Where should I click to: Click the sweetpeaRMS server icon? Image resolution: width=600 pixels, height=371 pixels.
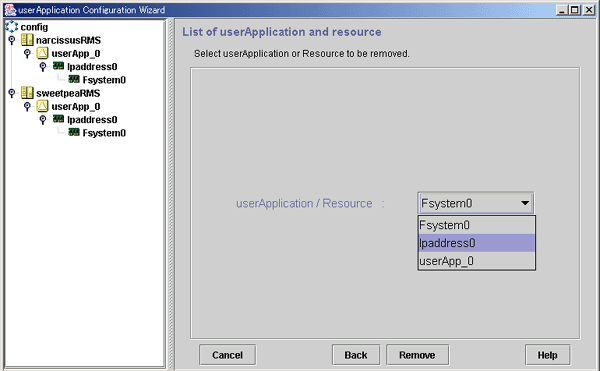pyautogui.click(x=27, y=93)
